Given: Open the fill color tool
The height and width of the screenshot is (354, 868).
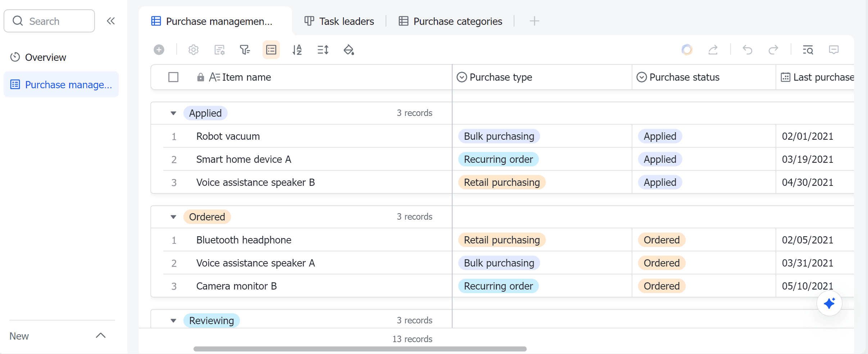Looking at the screenshot, I should pos(349,50).
